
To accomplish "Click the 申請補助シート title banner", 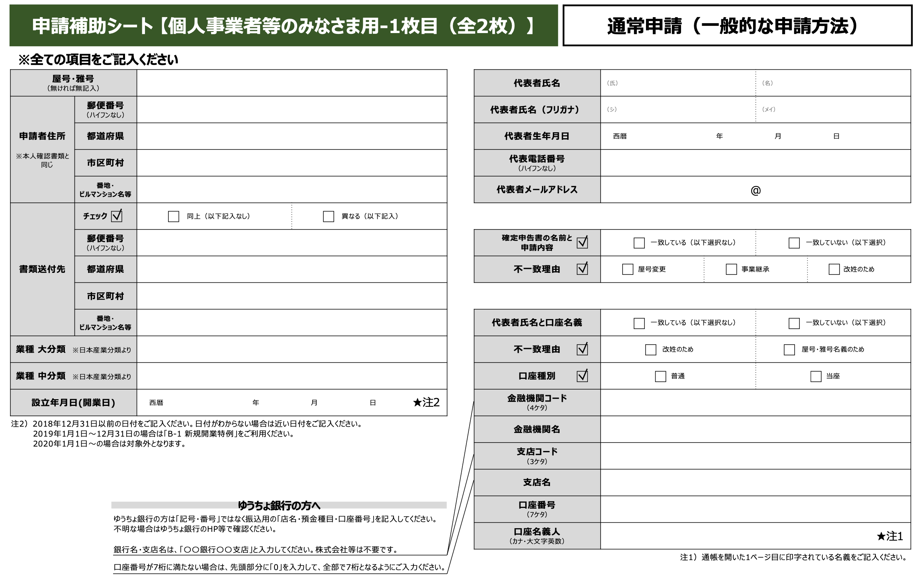I will pos(284,25).
